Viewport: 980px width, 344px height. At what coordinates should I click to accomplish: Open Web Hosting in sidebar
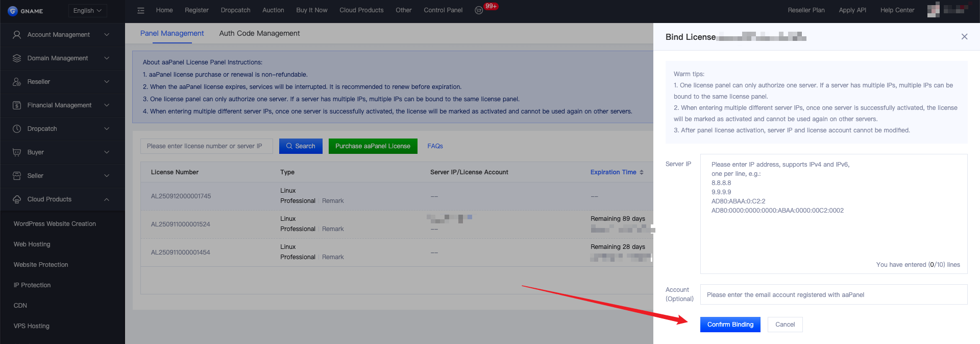[32, 244]
